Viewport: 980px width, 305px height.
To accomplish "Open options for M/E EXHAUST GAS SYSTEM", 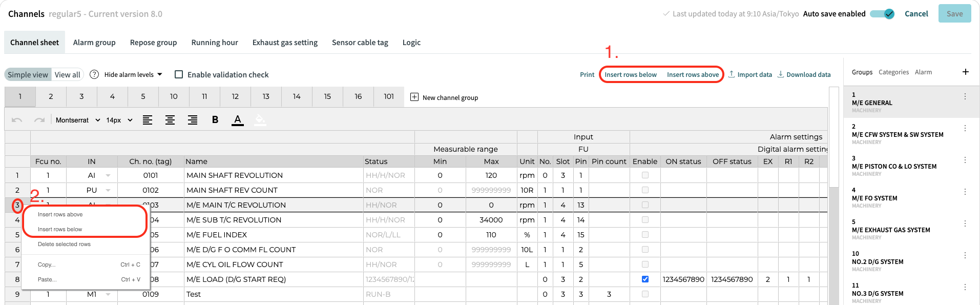I will (965, 223).
